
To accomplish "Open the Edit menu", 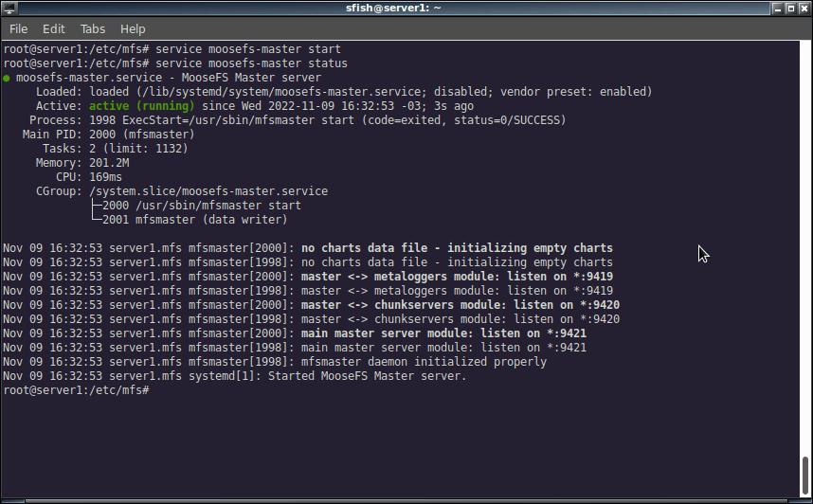I will coord(53,29).
